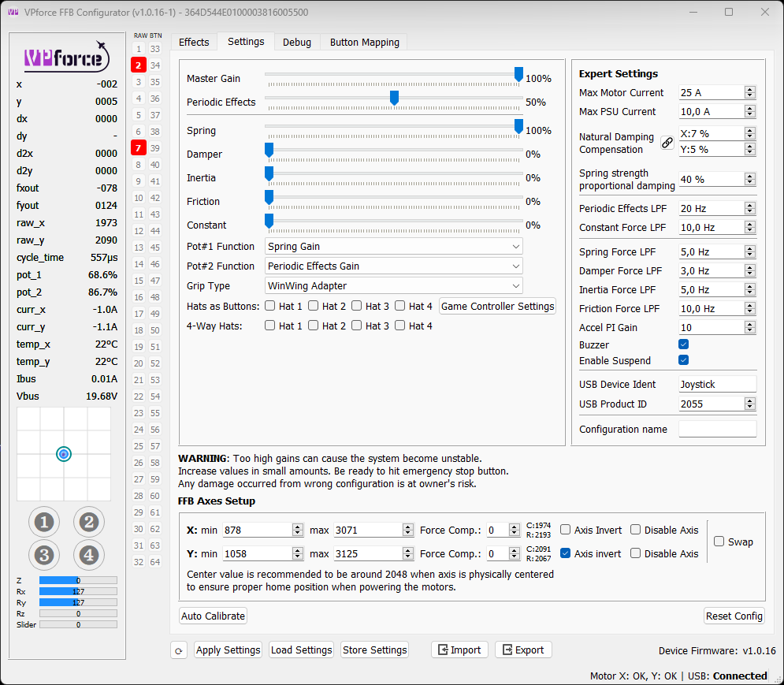This screenshot has height=685, width=784.
Task: Click the Periodic Effects slider handle
Action: 394,98
